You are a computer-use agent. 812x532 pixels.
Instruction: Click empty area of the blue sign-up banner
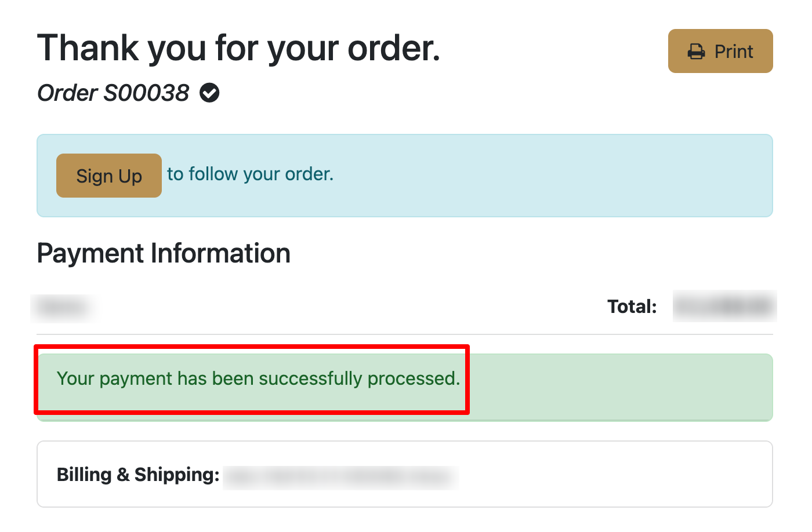(x=551, y=176)
